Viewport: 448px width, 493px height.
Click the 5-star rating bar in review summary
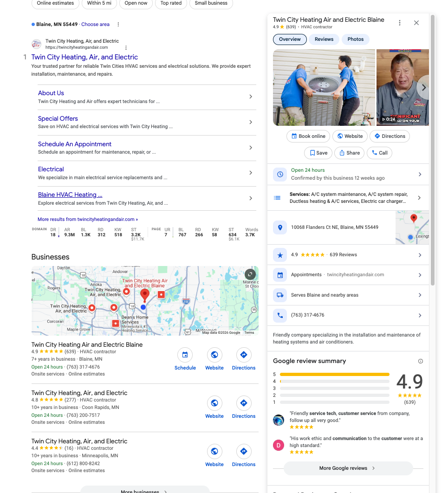(x=335, y=375)
